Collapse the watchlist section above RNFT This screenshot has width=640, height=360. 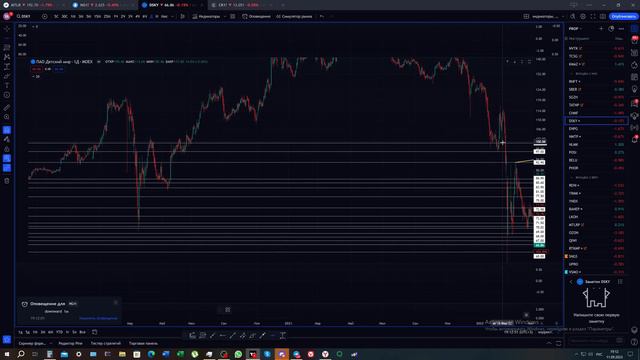click(572, 74)
